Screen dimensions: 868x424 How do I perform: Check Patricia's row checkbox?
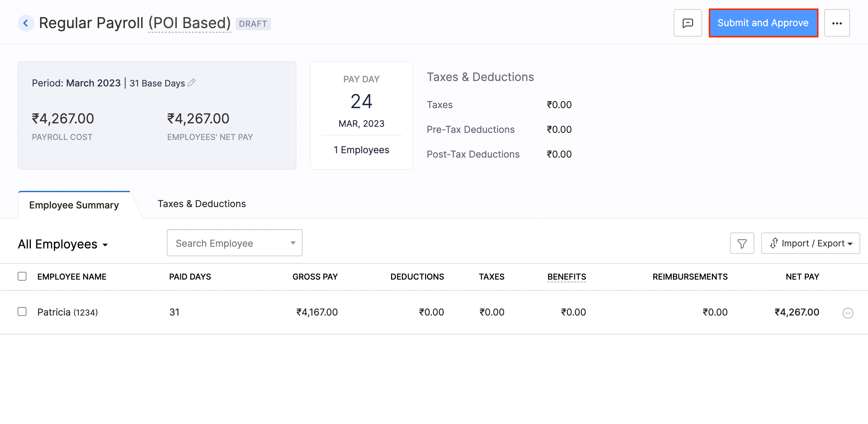22,311
